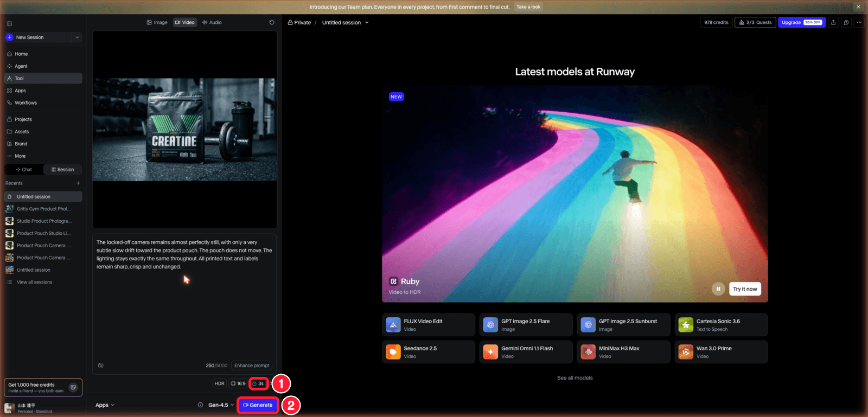Select the Video tab
The width and height of the screenshot is (868, 417).
[185, 22]
